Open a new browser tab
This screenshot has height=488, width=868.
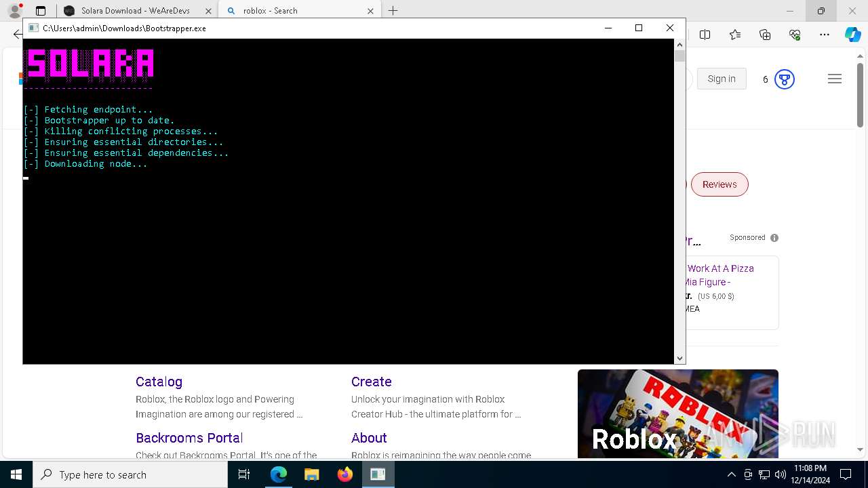393,11
